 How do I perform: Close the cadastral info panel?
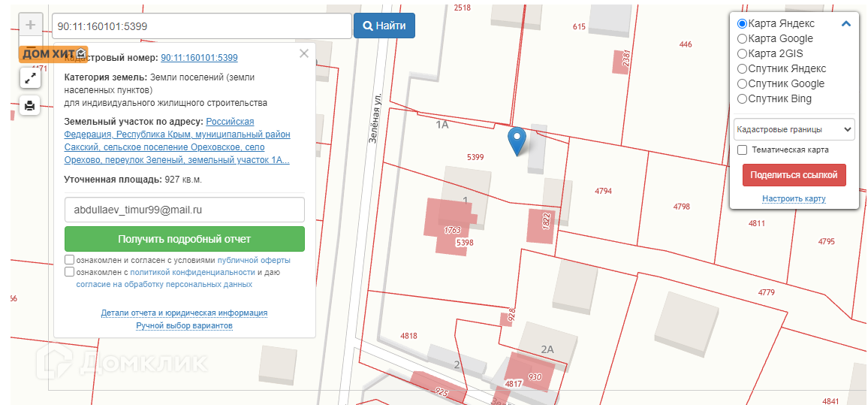tap(303, 53)
